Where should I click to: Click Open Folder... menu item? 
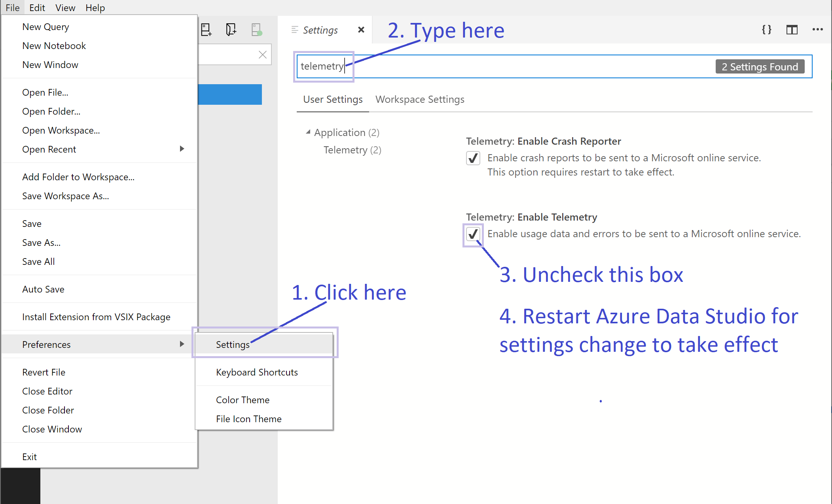pos(99,111)
